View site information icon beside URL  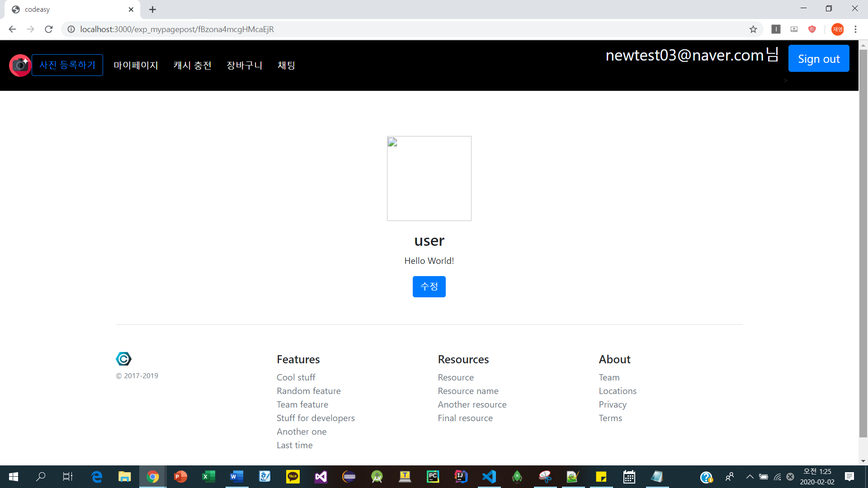click(71, 29)
